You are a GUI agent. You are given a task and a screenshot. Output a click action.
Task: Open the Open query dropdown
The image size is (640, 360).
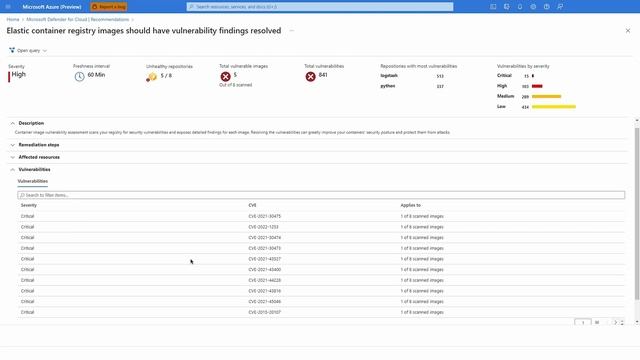tap(28, 51)
